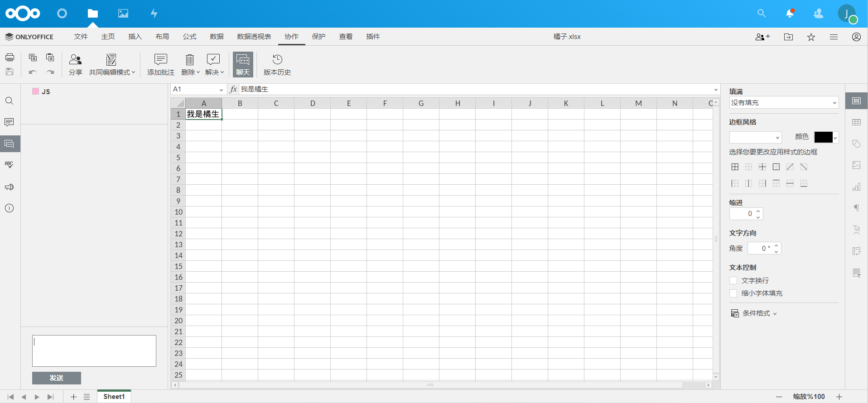Expand the formula bar arrow

[x=716, y=90]
